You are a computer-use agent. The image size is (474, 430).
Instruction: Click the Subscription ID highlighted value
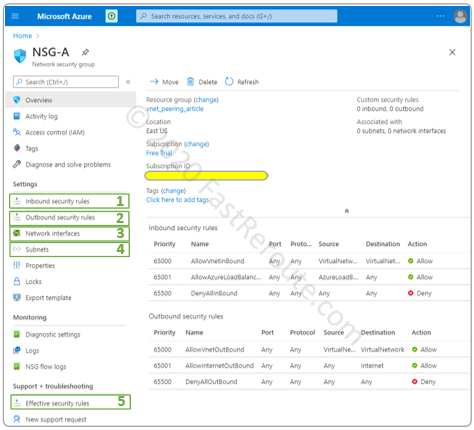click(x=206, y=175)
